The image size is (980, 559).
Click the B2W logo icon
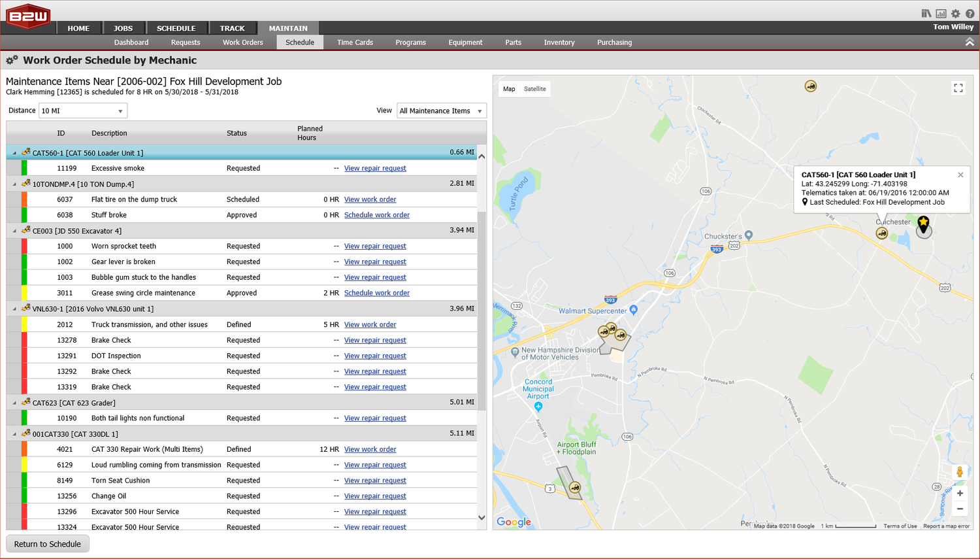tap(28, 17)
